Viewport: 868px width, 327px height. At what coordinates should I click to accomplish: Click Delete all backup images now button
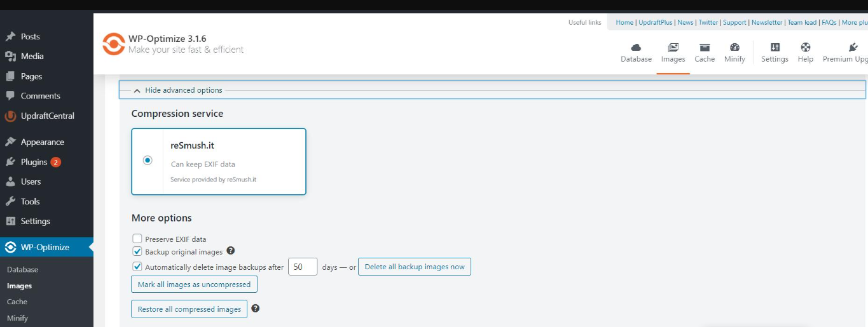pyautogui.click(x=415, y=267)
